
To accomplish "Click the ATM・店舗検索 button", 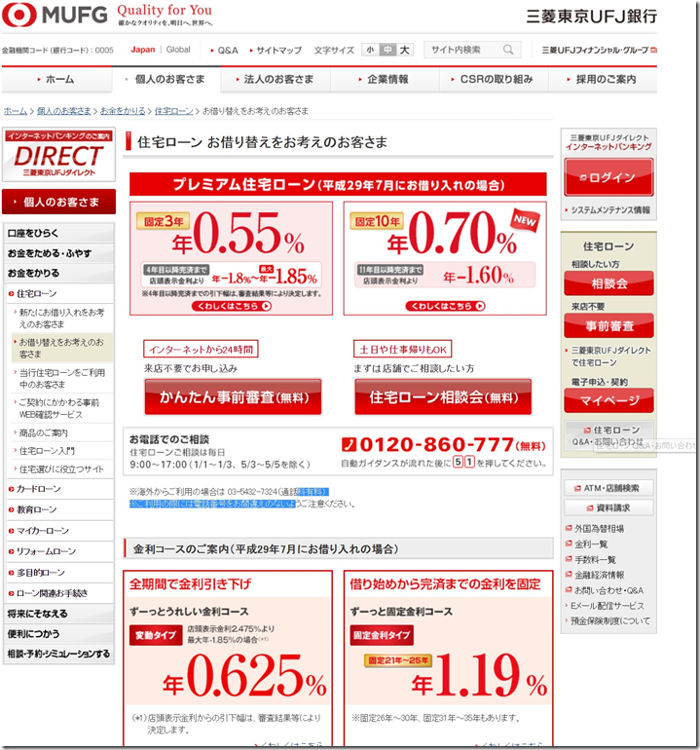I will pyautogui.click(x=608, y=488).
